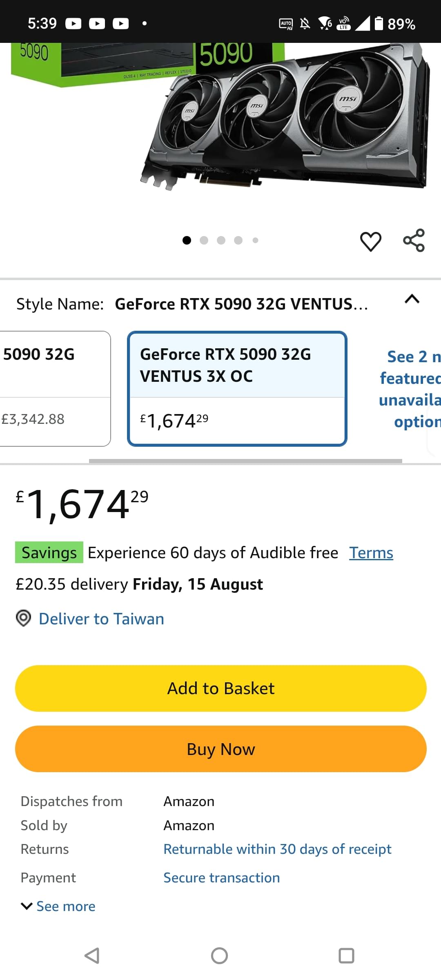The height and width of the screenshot is (980, 441).
Task: Click Add to Basket button
Action: click(x=220, y=688)
